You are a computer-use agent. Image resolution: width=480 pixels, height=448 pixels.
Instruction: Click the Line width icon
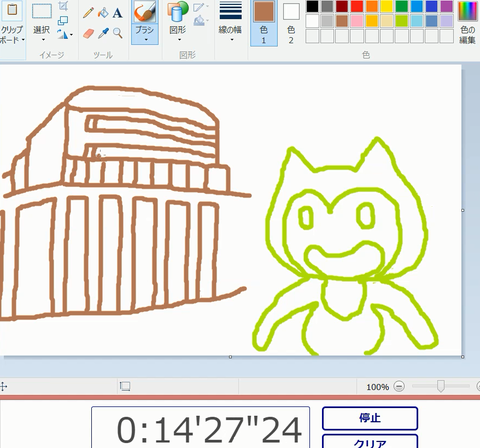point(230,11)
